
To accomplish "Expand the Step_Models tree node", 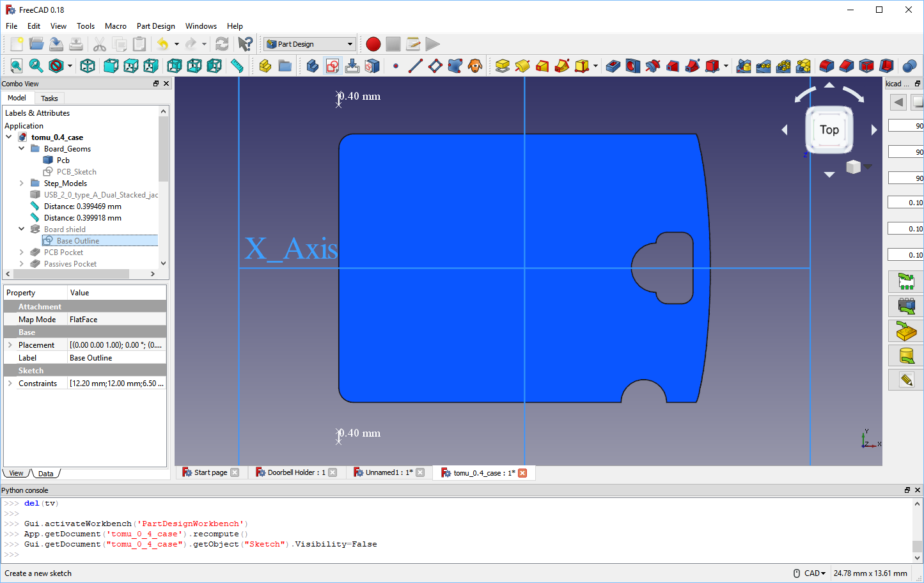I will [21, 183].
